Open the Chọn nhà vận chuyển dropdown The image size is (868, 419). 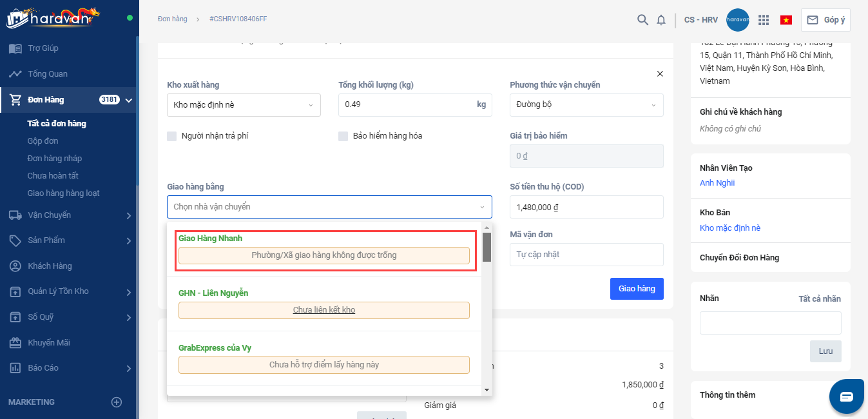pos(329,207)
